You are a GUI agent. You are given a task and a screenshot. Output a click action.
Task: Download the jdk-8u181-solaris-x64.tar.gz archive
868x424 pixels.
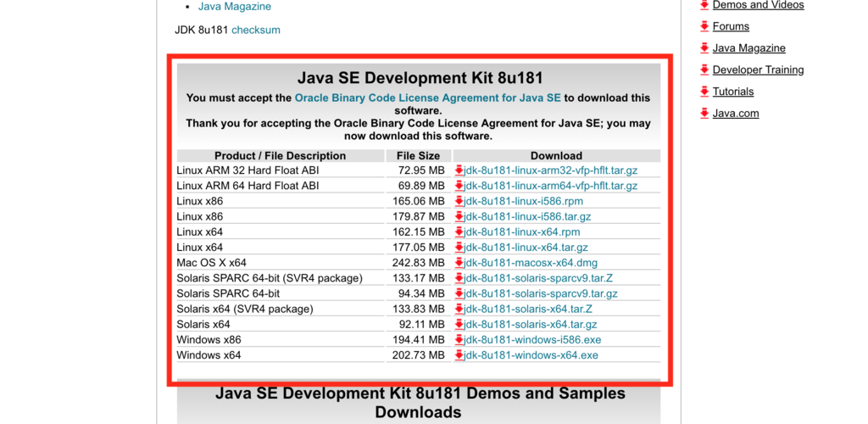point(531,325)
